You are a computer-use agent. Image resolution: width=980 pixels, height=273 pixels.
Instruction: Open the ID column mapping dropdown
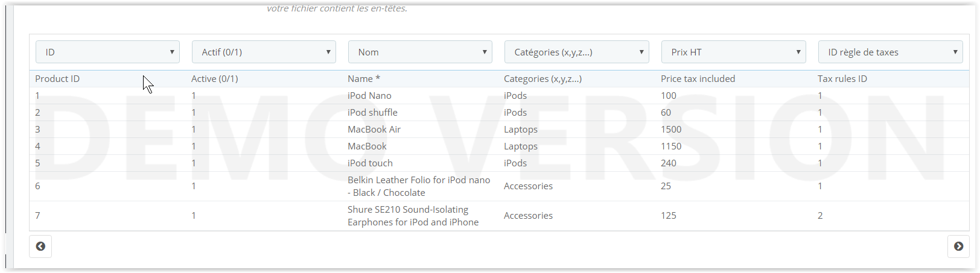108,52
